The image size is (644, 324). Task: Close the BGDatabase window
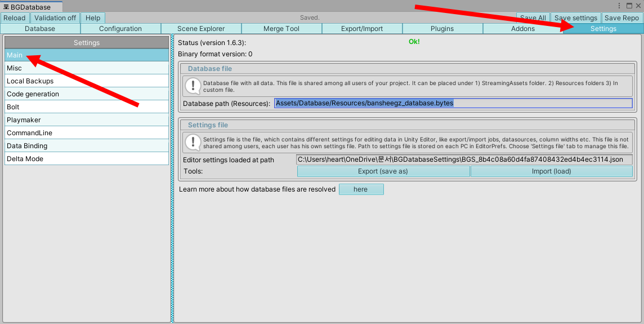(x=638, y=6)
